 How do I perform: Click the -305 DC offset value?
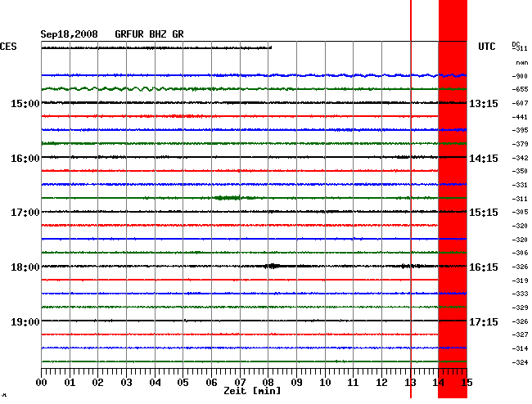pos(520,212)
